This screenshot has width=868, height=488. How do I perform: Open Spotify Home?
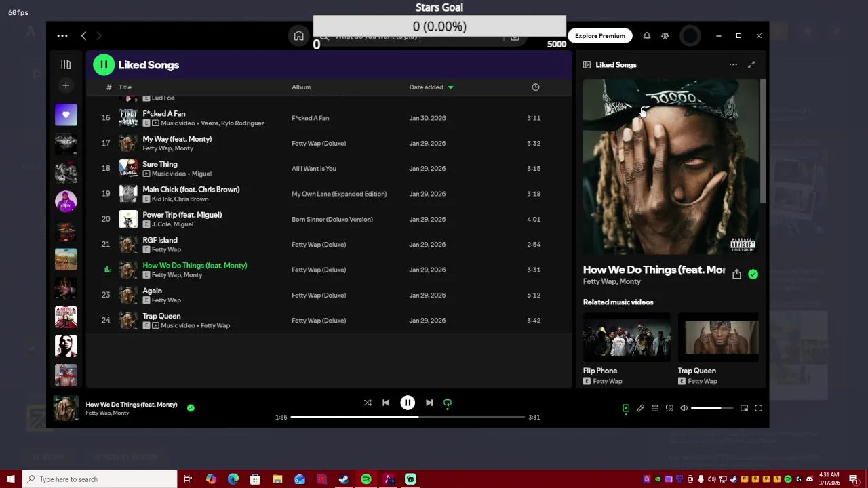coord(298,36)
